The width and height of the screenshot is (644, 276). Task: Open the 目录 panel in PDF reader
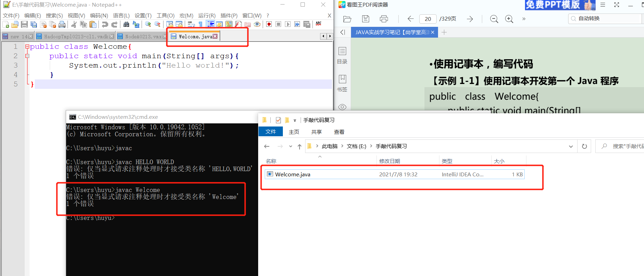tap(342, 55)
